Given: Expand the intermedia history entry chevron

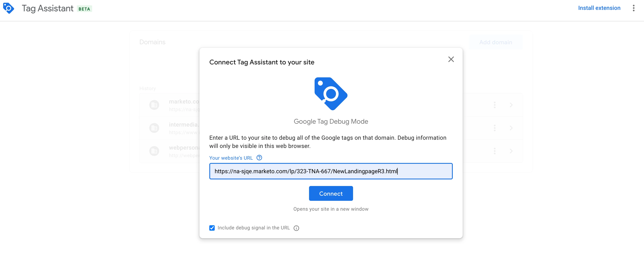Looking at the screenshot, I should point(511,128).
